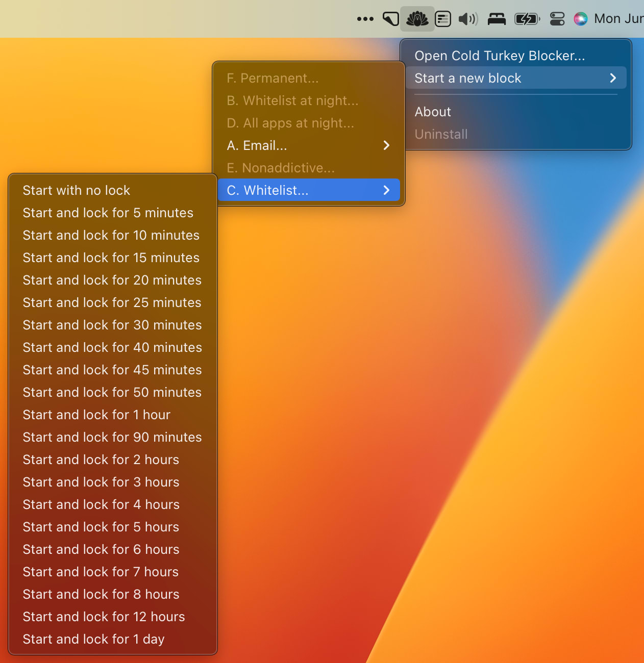Click the tag-shaped menu bar icon
The height and width of the screenshot is (663, 644).
[x=391, y=19]
